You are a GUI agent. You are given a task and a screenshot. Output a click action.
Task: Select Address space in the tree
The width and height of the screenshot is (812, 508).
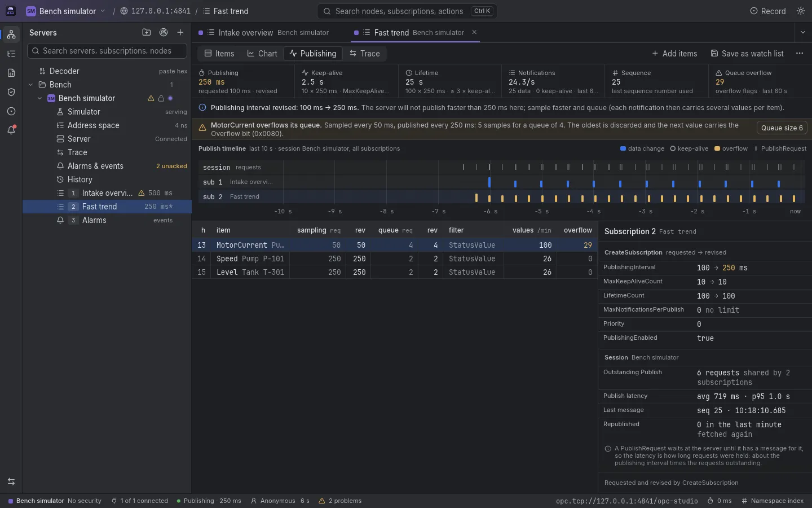(107, 125)
